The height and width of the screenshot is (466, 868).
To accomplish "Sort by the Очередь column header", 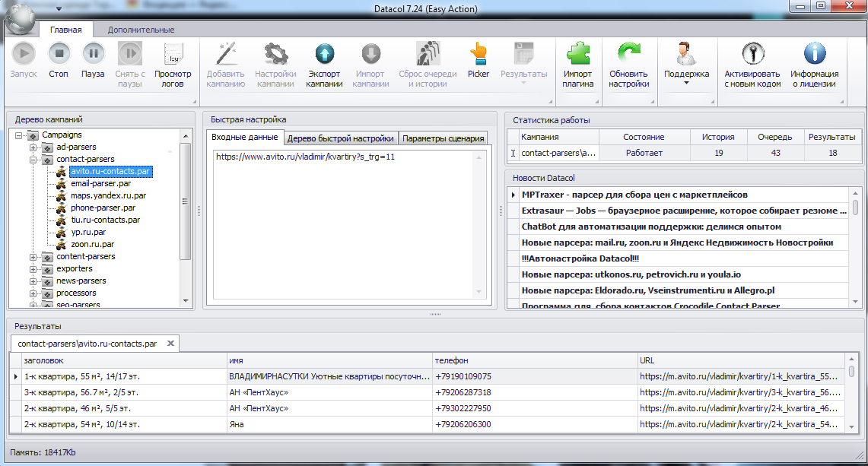I will click(775, 138).
